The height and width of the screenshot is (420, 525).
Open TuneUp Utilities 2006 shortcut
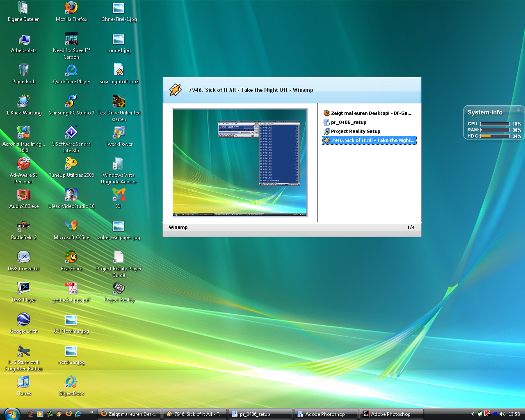coord(71,168)
